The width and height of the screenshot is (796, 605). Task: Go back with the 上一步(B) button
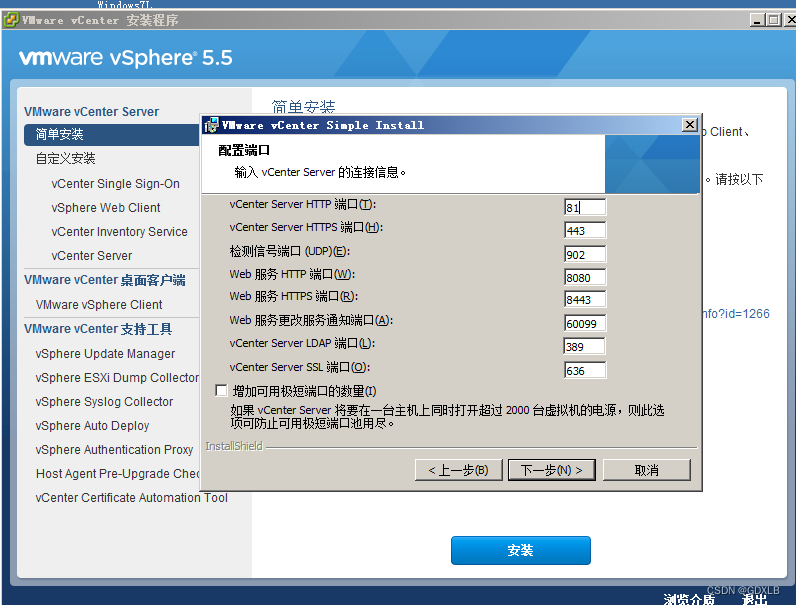(x=458, y=470)
